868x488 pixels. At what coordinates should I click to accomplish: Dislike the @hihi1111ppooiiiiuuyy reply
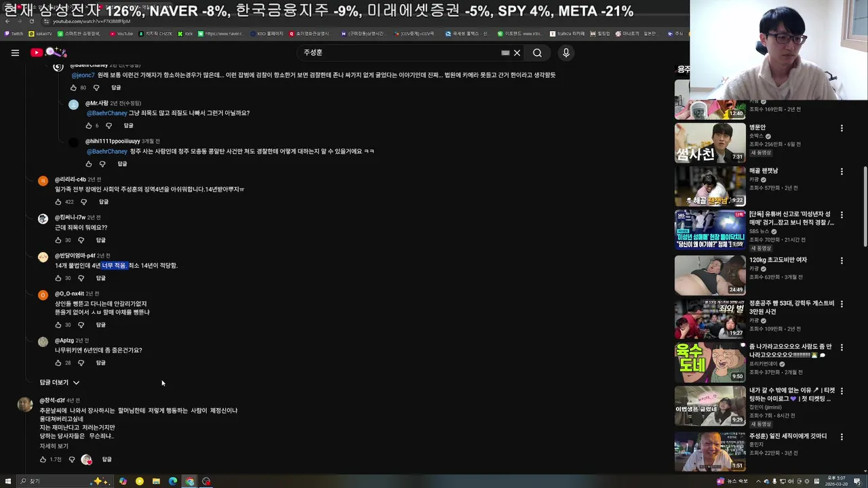click(102, 164)
